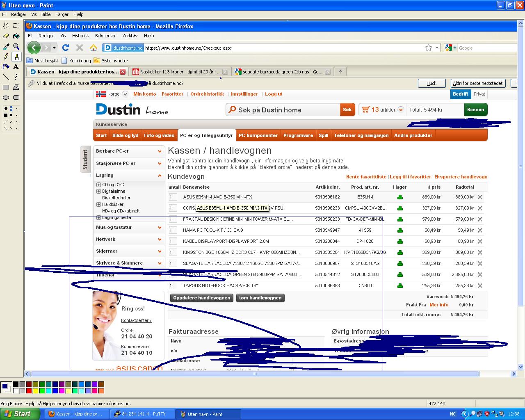Image resolution: width=525 pixels, height=420 pixels.
Task: Open the Ordrehistorikk link
Action: click(207, 94)
